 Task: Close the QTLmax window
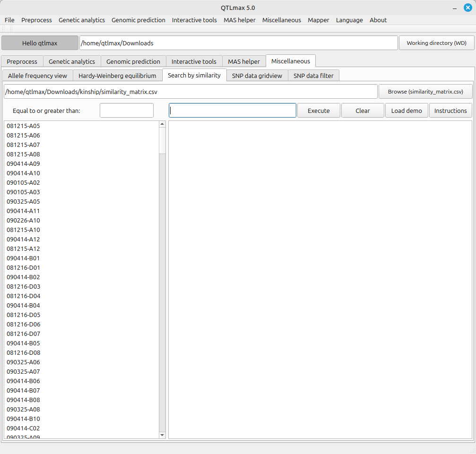467,8
